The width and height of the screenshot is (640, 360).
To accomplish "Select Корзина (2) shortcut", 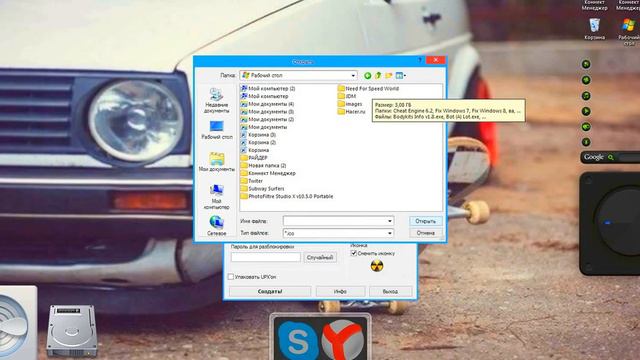I will 258,142.
